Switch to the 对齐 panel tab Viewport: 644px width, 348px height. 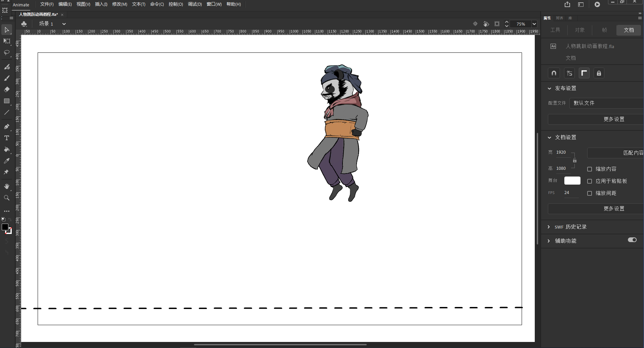[559, 18]
